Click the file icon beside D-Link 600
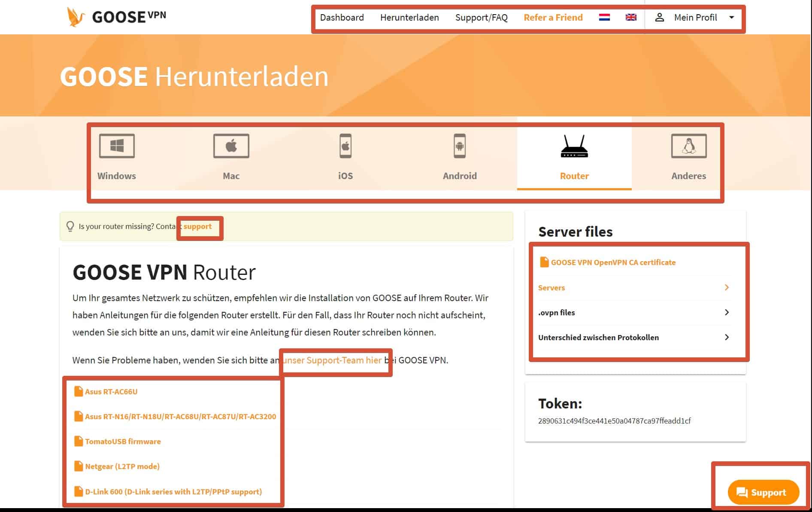This screenshot has height=512, width=812. click(78, 491)
